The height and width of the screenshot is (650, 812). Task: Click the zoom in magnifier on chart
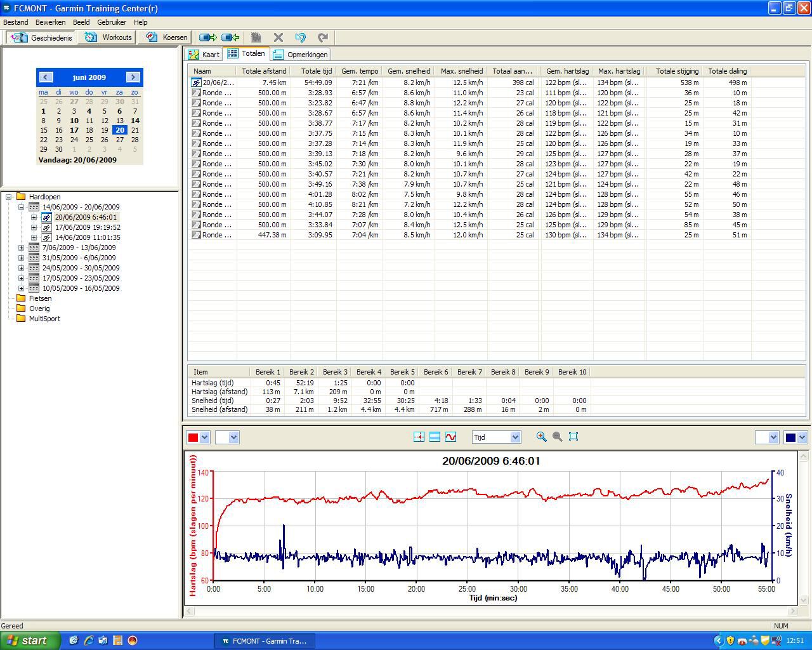pyautogui.click(x=541, y=437)
